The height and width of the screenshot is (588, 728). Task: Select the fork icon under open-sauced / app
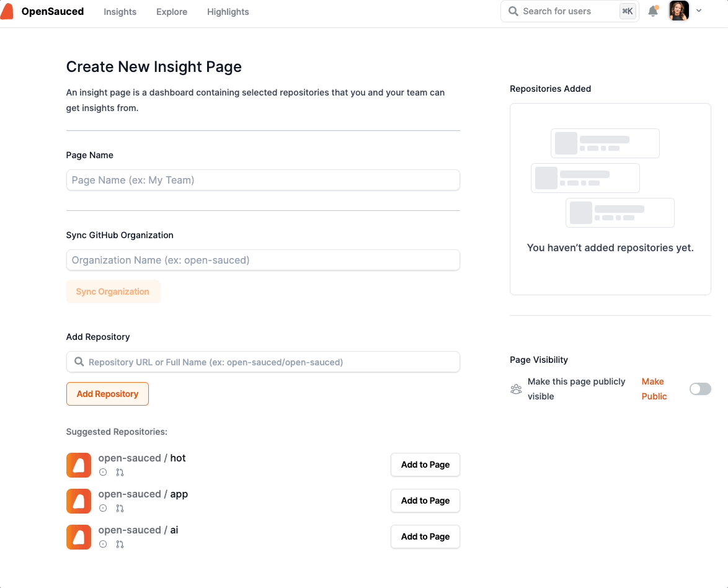point(120,508)
